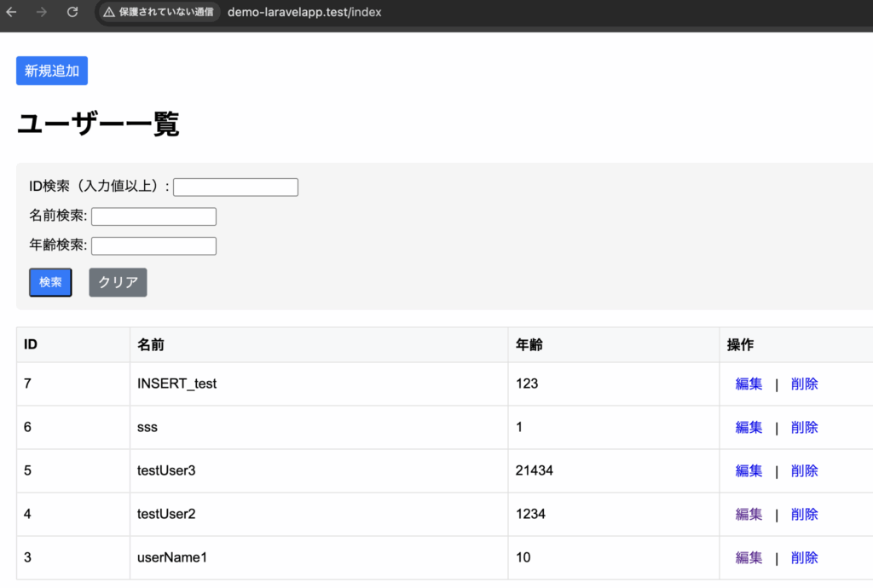Reload the page with refresh icon
This screenshot has height=588, width=873.
pos(72,13)
